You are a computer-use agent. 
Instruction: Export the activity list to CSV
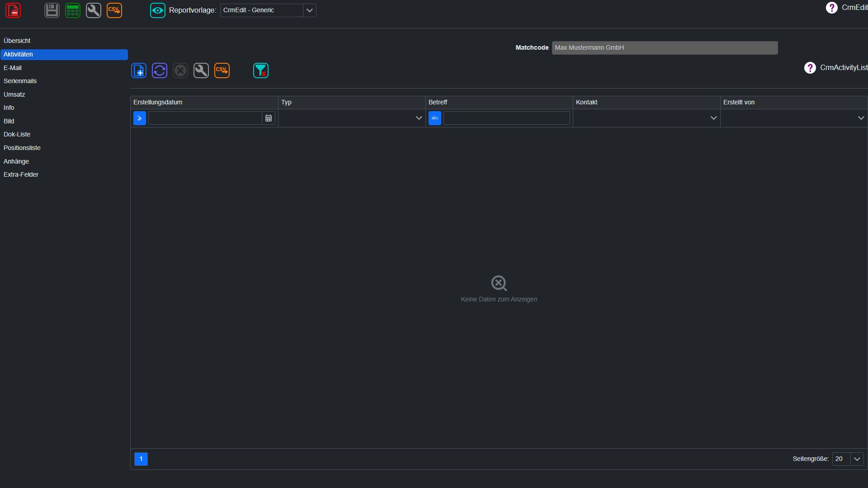tap(222, 70)
